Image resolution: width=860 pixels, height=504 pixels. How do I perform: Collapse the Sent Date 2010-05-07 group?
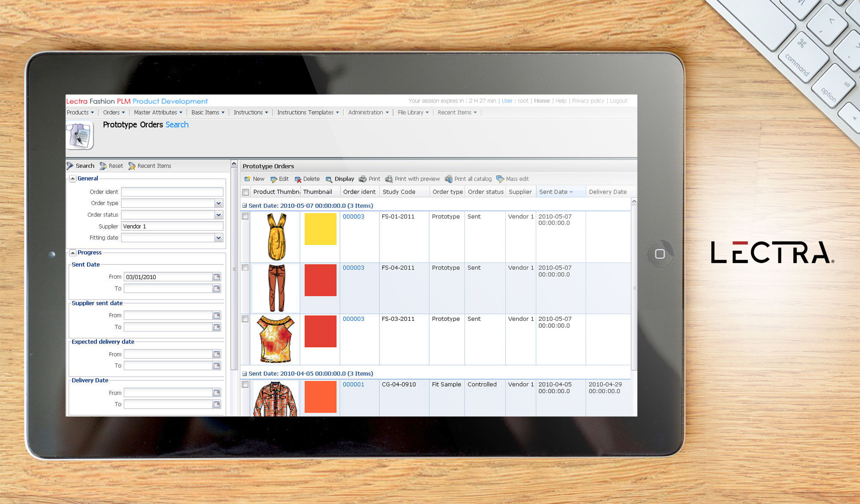coord(245,206)
